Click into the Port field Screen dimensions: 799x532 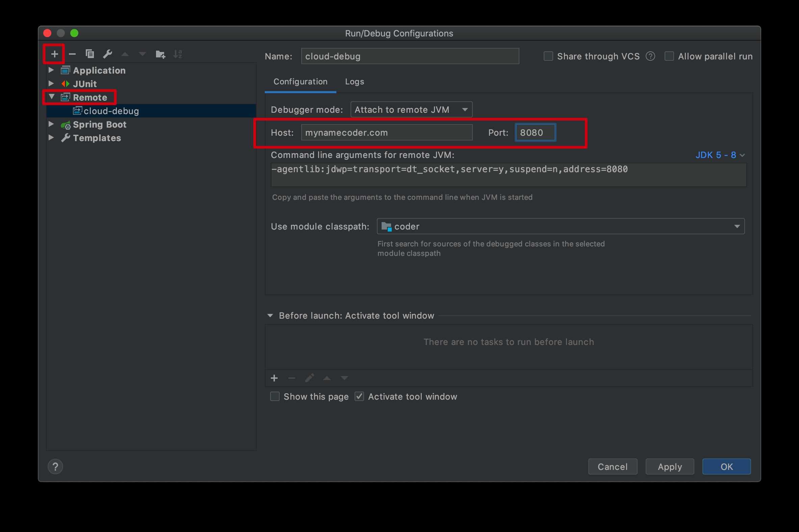[535, 132]
